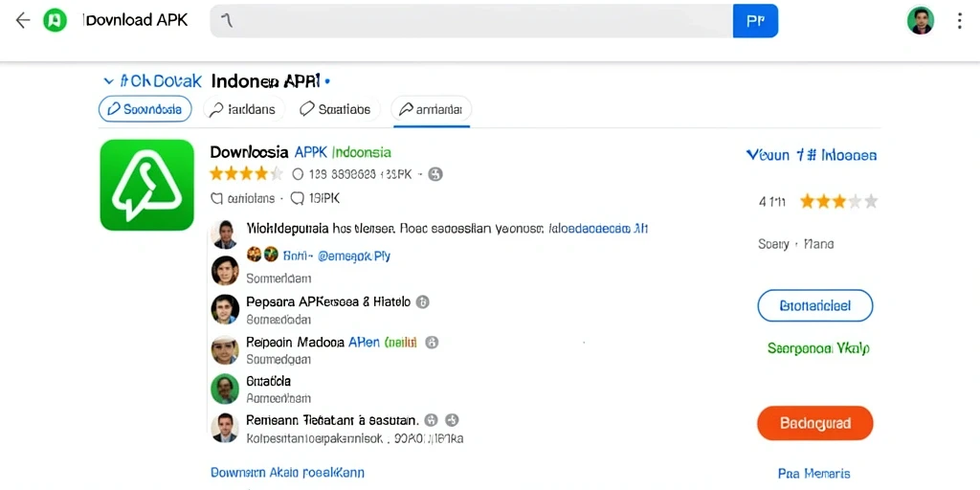Open the avatar beside Repeoin Madooa

(224, 349)
